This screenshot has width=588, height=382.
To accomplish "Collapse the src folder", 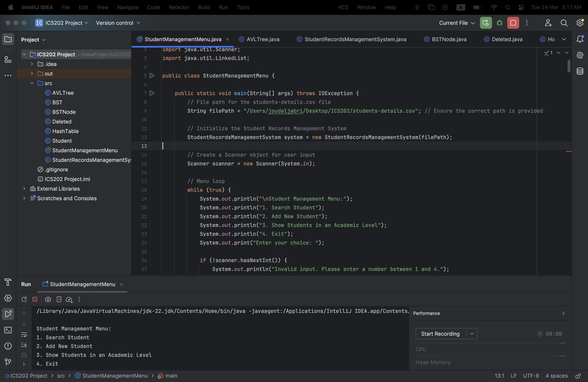I will point(32,83).
